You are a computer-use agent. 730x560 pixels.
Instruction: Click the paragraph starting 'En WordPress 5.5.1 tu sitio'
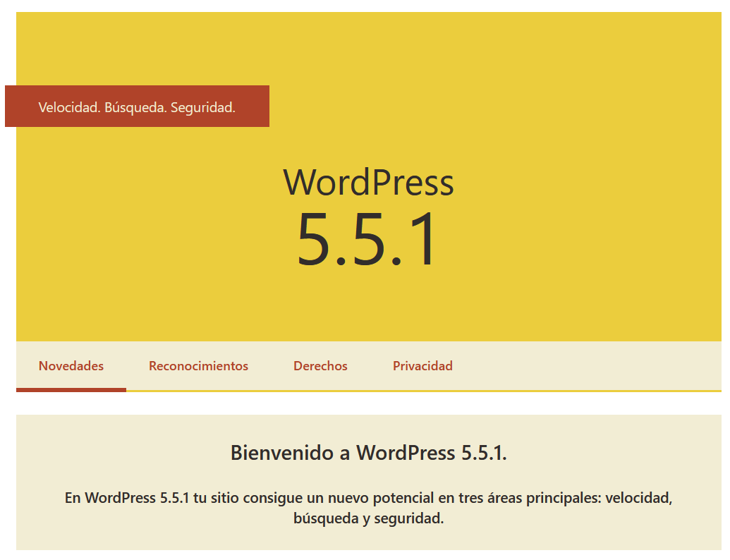369,508
